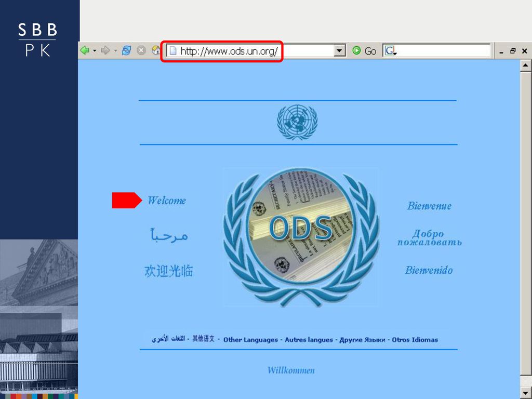This screenshot has height=399, width=532.
Task: Expand the address bar dropdown arrow
Action: (x=339, y=51)
